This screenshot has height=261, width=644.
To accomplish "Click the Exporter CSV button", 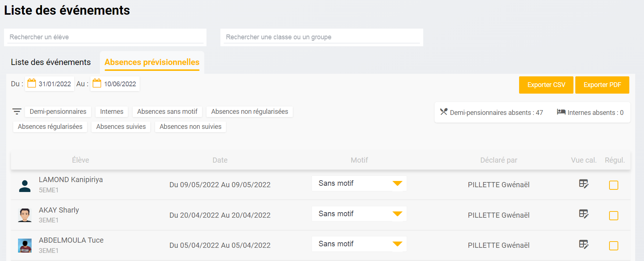I will coord(546,85).
